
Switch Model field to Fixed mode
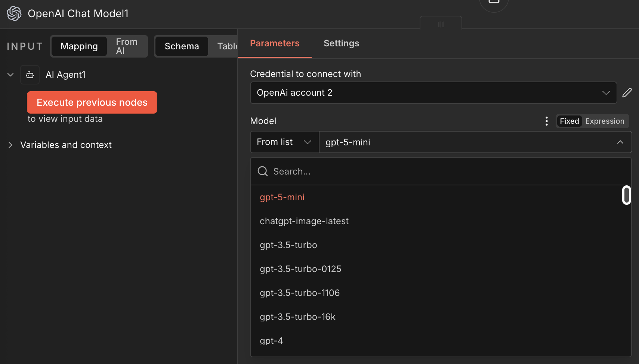pyautogui.click(x=569, y=121)
